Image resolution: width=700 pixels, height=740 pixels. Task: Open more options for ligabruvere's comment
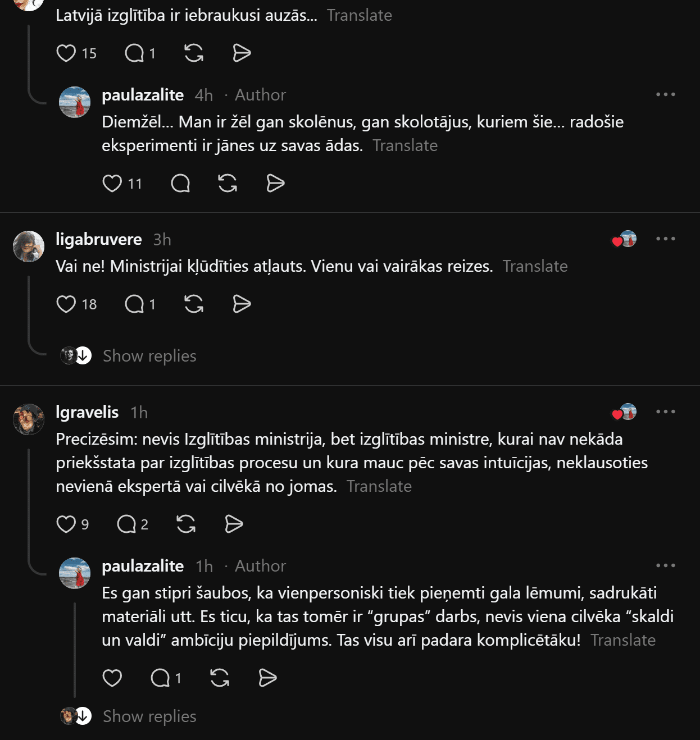tap(666, 239)
